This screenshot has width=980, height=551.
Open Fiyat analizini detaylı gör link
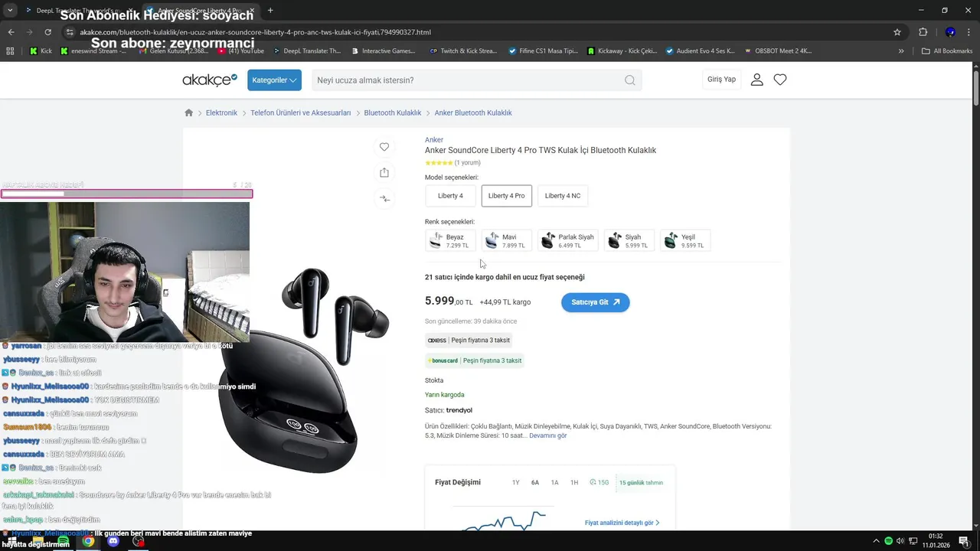(622, 523)
